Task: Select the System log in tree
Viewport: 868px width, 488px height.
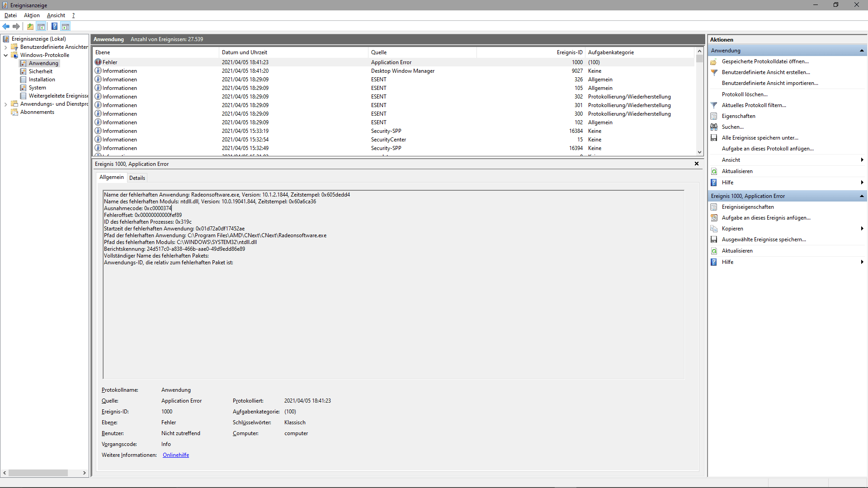Action: point(38,88)
